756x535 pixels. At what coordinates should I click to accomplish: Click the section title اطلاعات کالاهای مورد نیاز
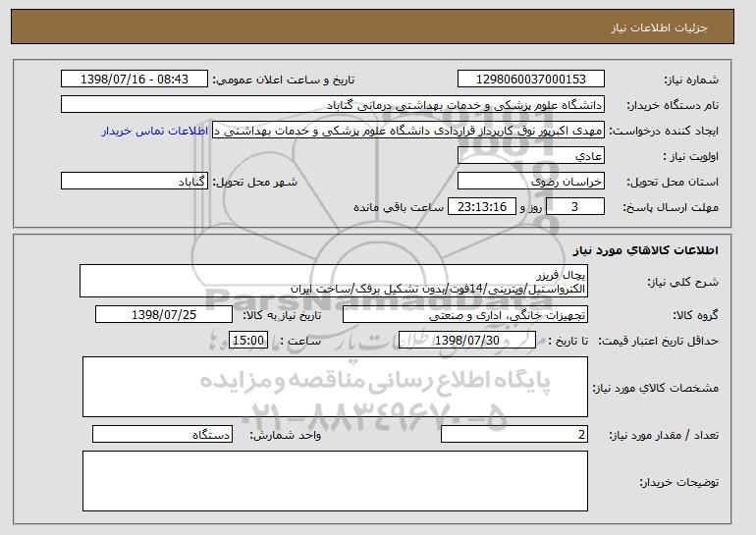[x=646, y=250]
